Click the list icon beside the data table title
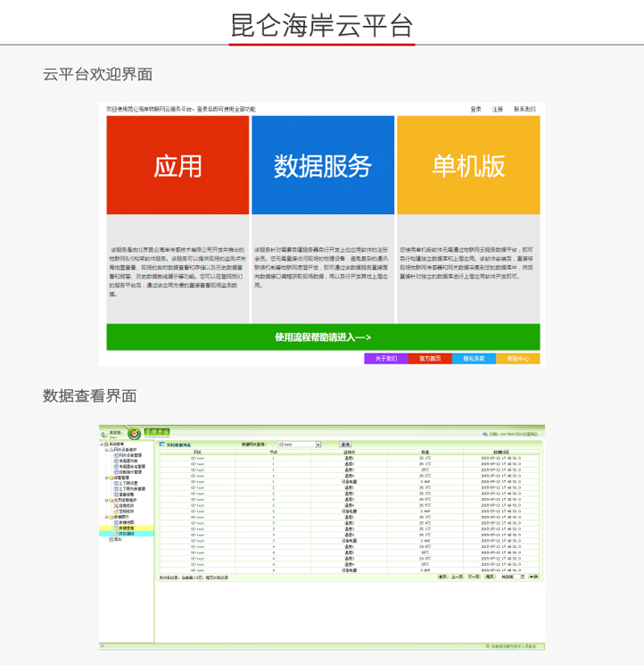Screen dimensions: 644x665 [161, 444]
